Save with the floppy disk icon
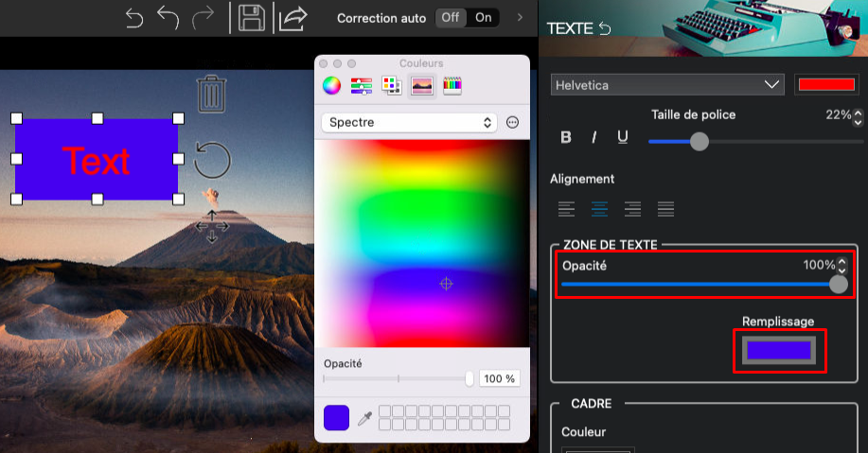Viewport: 868px width, 453px height. tap(252, 18)
